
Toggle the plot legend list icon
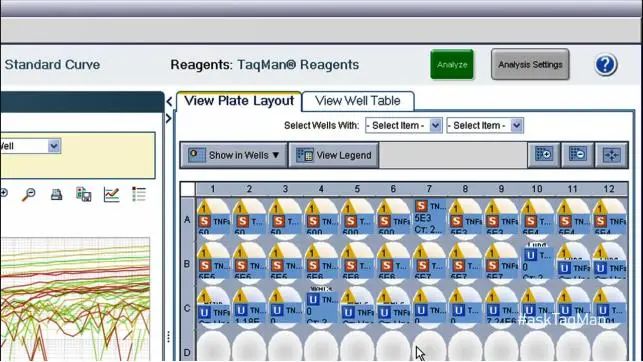tap(139, 194)
